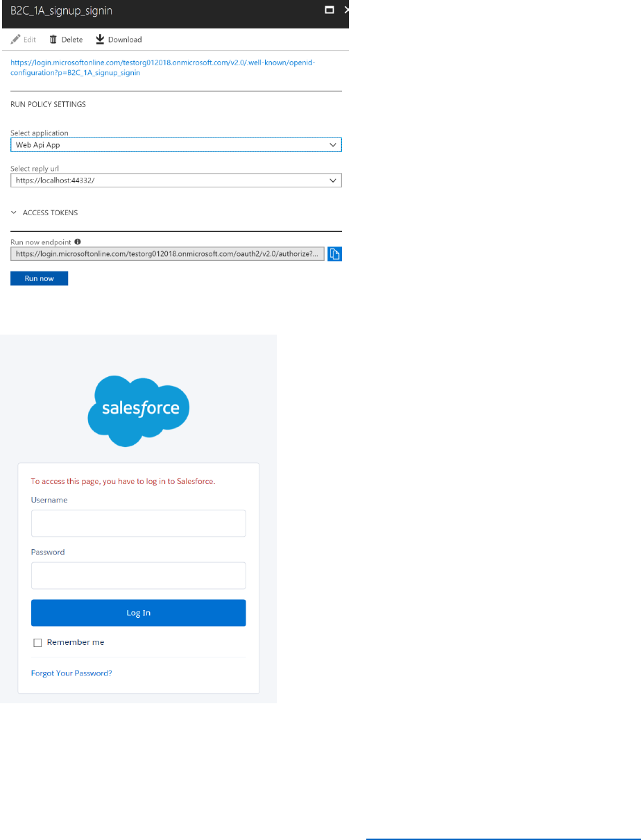The width and height of the screenshot is (641, 840).
Task: Click the Salesforce cloud logo
Action: click(138, 411)
